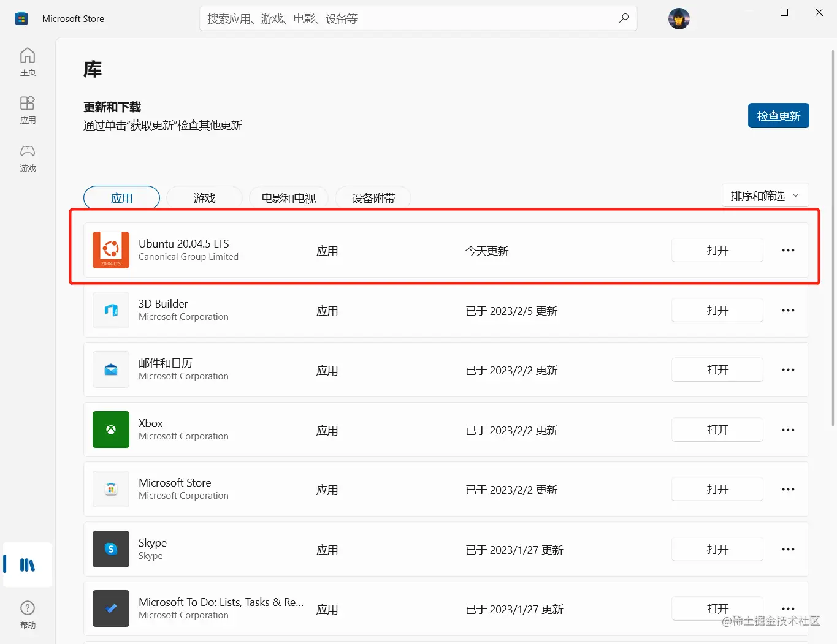The width and height of the screenshot is (837, 644).
Task: Click the Ubuntu 20.04.5 LTS title text
Action: [183, 243]
